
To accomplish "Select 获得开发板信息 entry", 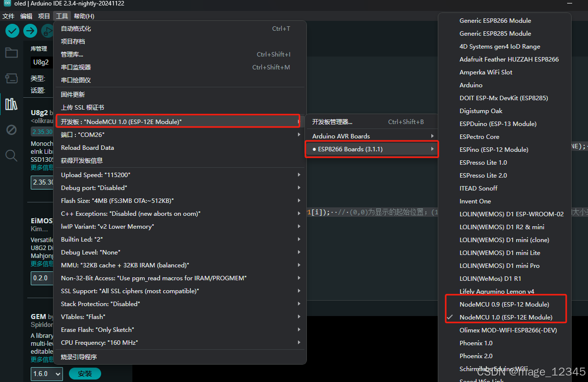I will (x=180, y=161).
